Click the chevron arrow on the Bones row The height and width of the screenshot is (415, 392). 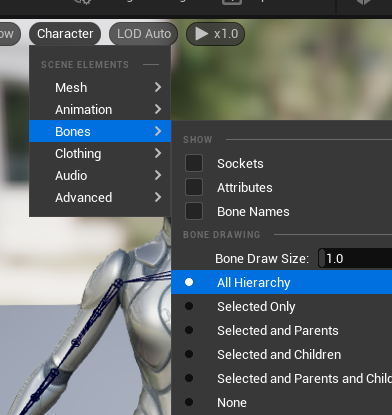[158, 131]
